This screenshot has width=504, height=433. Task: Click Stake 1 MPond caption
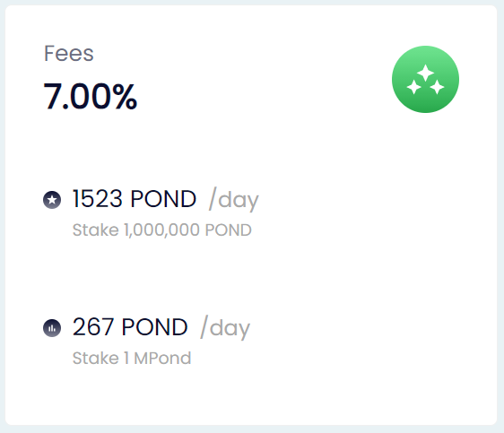tap(132, 359)
